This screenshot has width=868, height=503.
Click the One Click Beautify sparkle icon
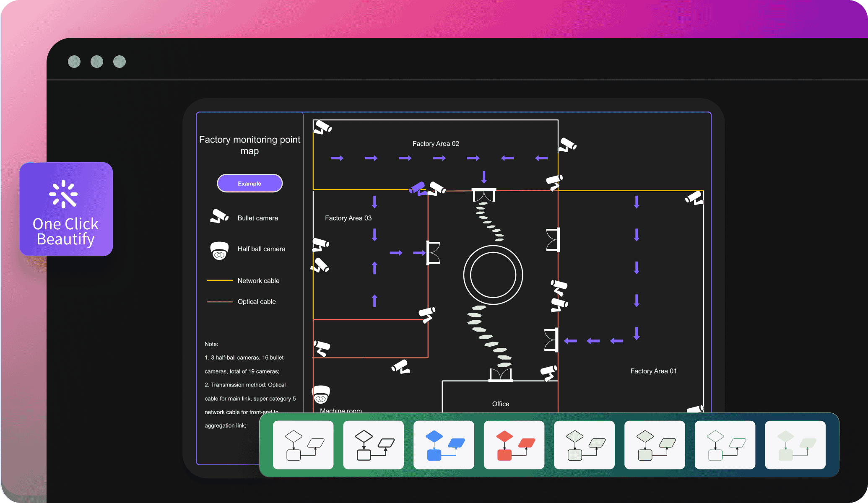(63, 194)
